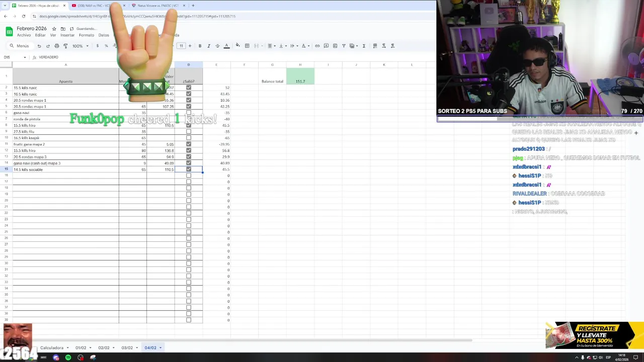Select the paint format roller tool

pos(65,46)
